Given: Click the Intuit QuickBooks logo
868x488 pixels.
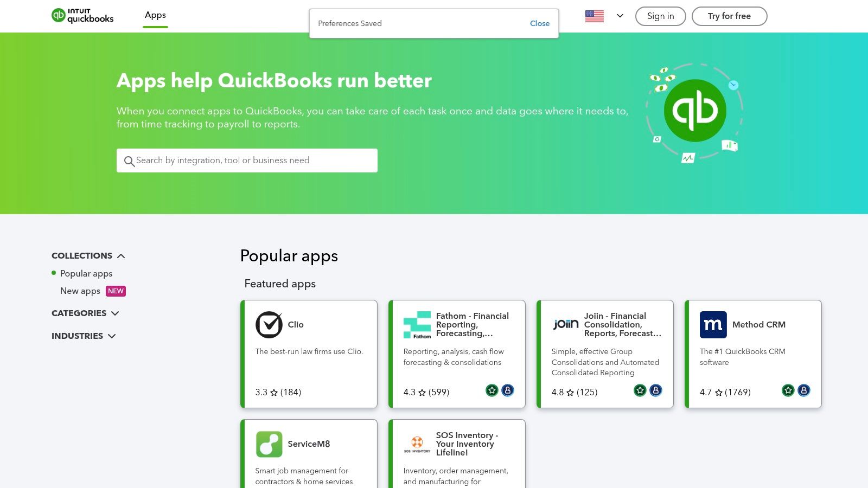Looking at the screenshot, I should pyautogui.click(x=82, y=16).
